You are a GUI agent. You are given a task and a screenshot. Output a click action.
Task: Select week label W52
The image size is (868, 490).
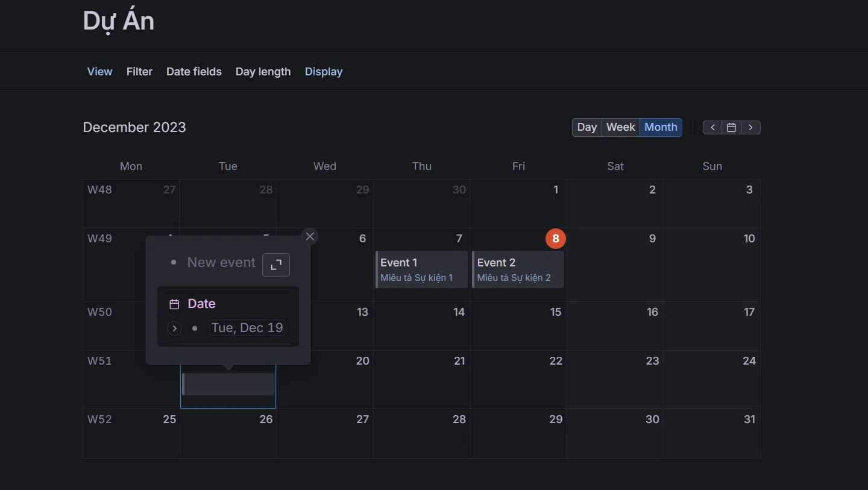(x=99, y=419)
